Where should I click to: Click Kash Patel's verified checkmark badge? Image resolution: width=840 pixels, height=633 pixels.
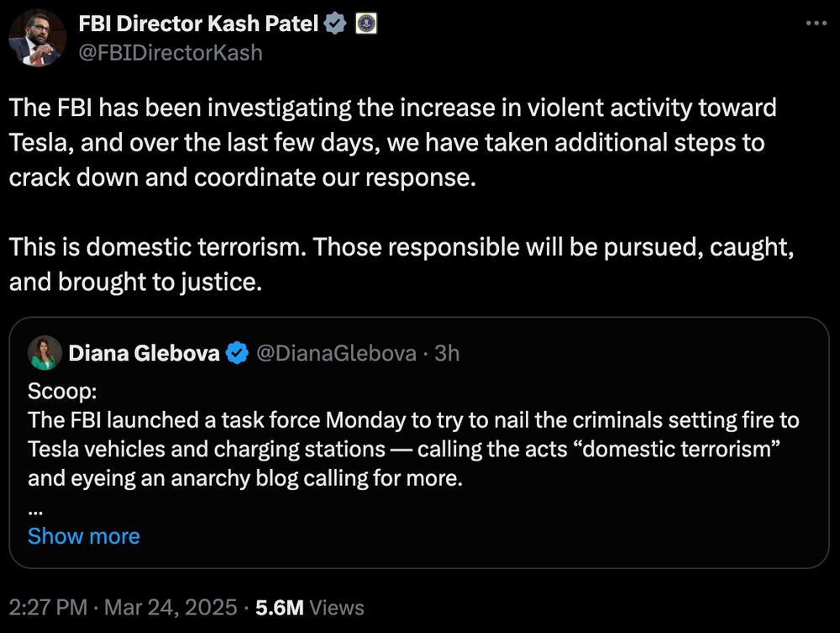[335, 24]
